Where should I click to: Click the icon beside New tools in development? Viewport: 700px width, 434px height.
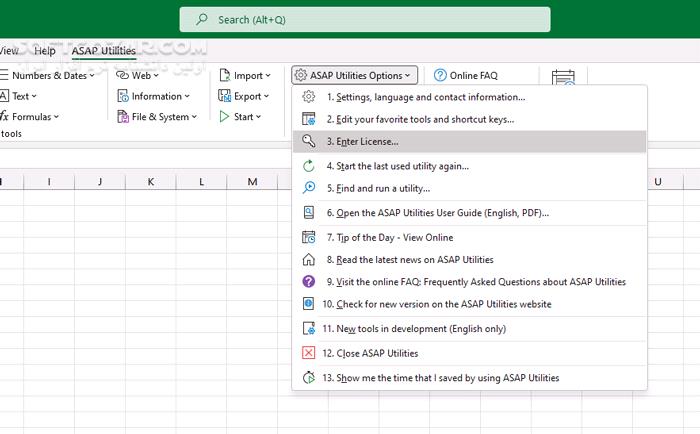click(308, 329)
